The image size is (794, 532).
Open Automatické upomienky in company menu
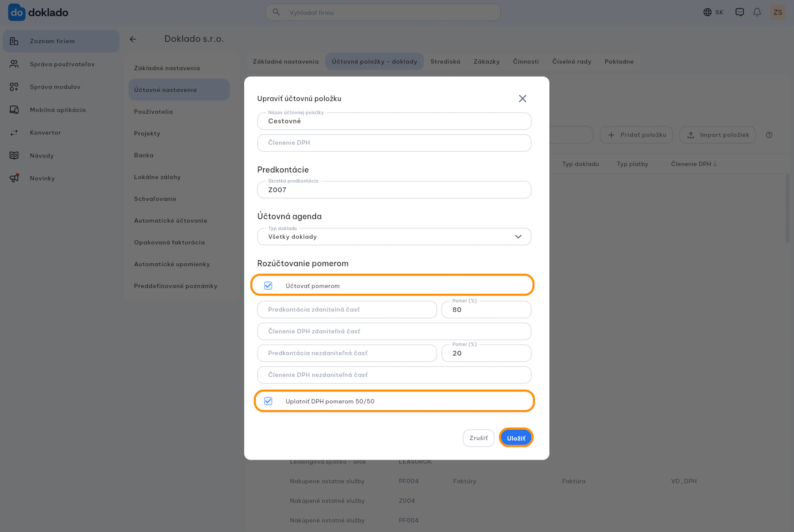[x=179, y=264]
